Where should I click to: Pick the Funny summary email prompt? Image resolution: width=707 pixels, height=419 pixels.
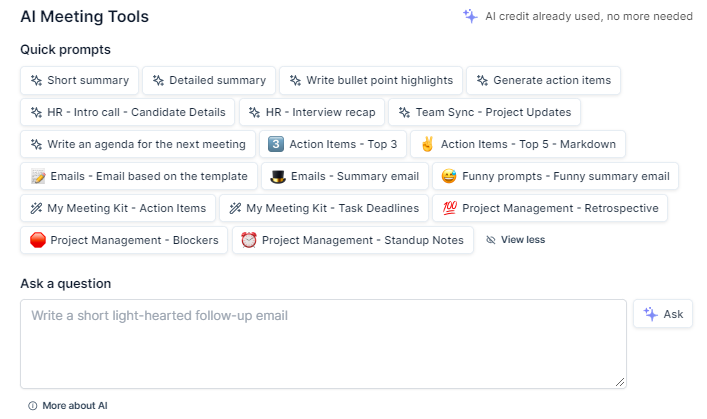[x=555, y=176]
